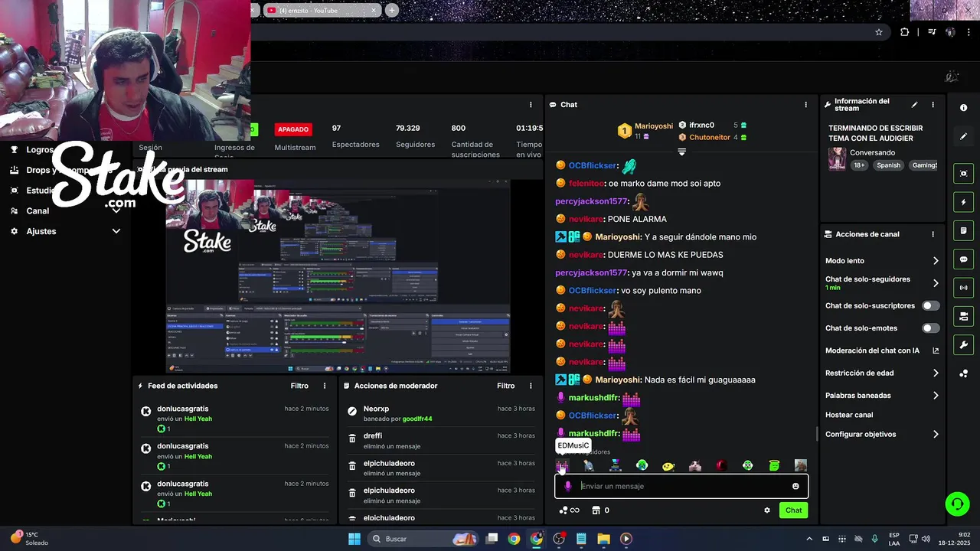The width and height of the screenshot is (980, 551).
Task: Click the Conversando category thumbnail
Action: tap(837, 158)
